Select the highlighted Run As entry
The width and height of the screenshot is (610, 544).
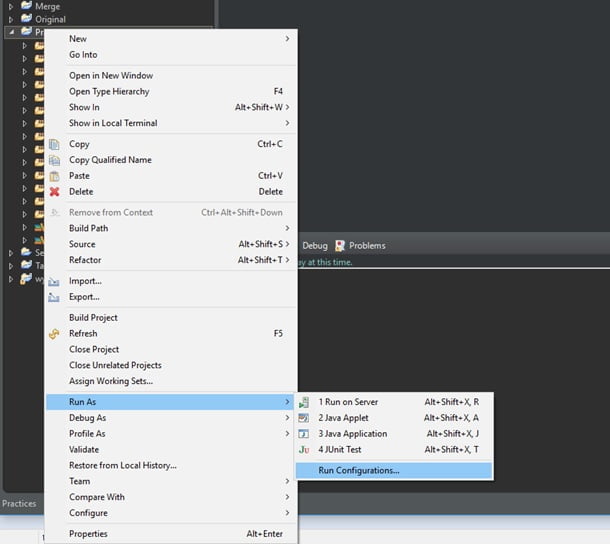171,402
